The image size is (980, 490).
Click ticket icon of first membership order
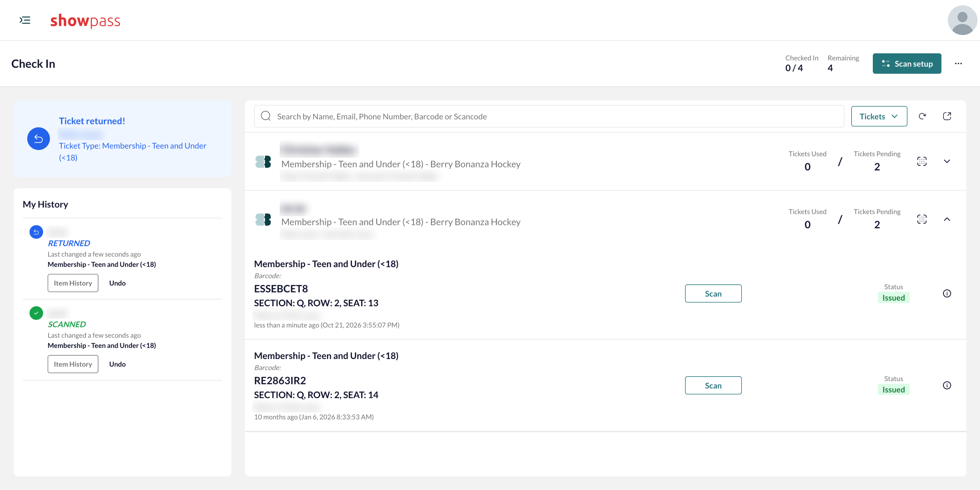coord(263,162)
